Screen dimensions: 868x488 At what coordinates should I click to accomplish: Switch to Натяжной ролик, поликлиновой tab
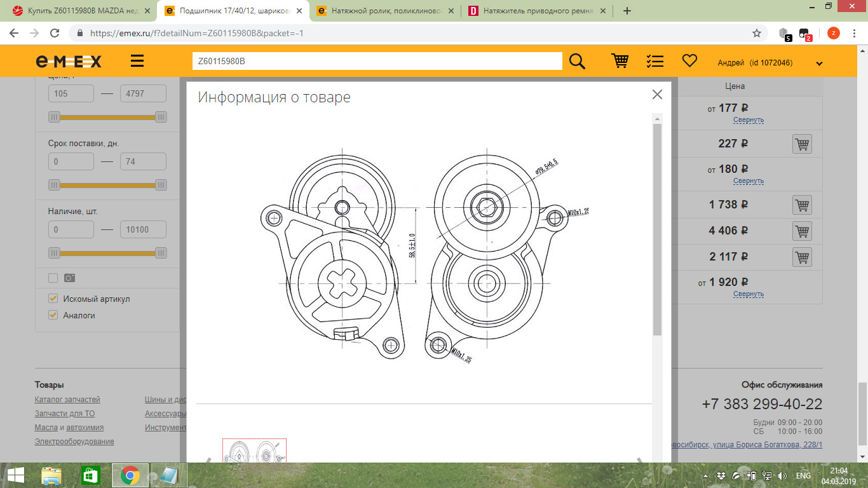click(384, 11)
